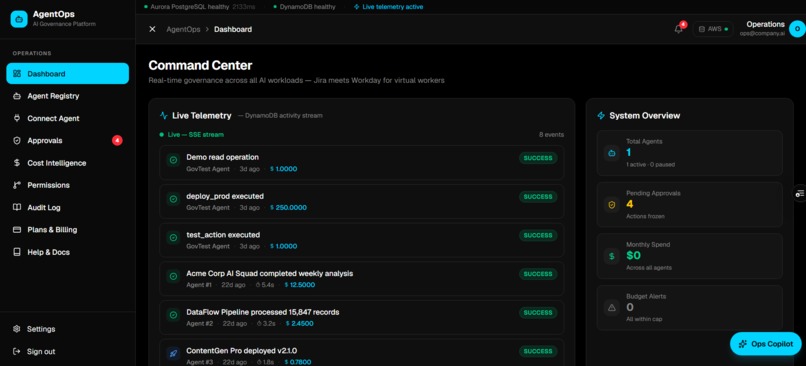Click SUCCESS badge on DataFlow Pipeline
806x366 pixels.
538,313
